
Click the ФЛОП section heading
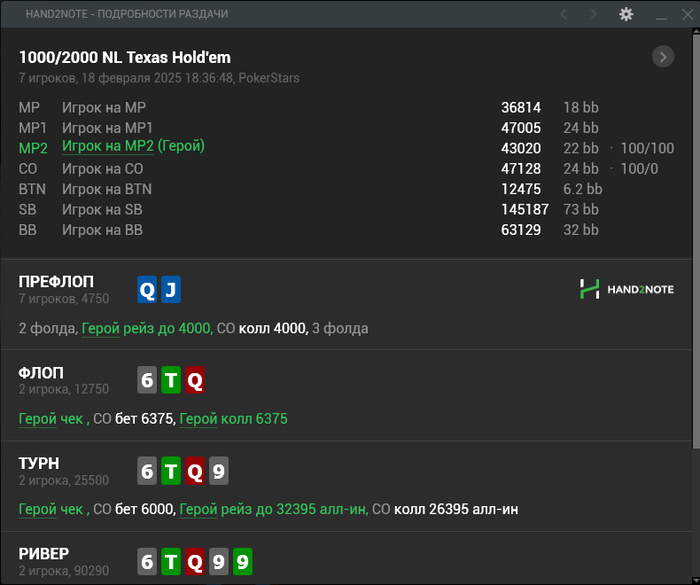point(41,373)
